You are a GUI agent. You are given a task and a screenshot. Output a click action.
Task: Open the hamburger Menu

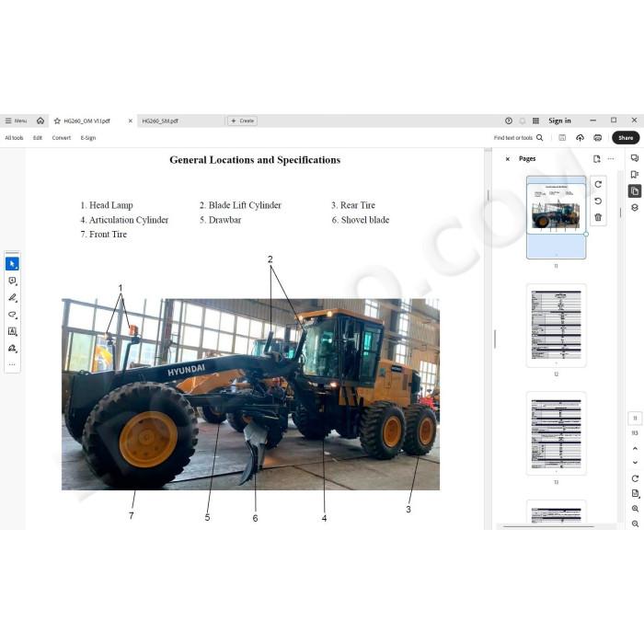tap(16, 121)
